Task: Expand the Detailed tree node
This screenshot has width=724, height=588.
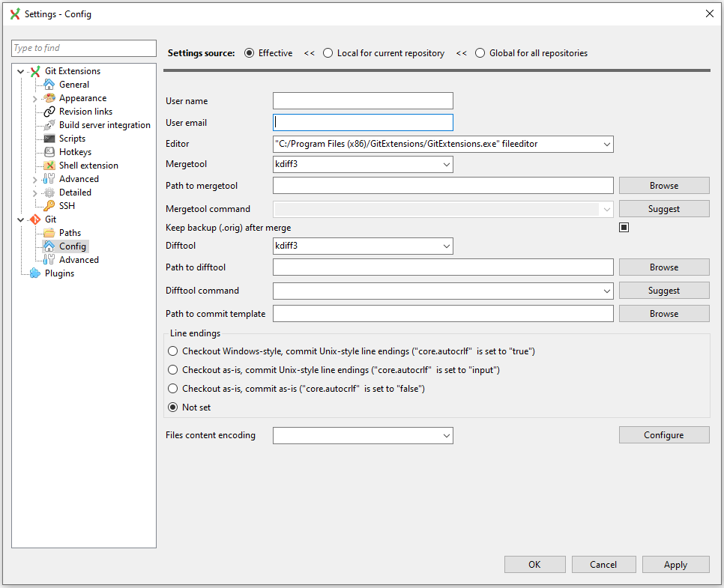Action: (34, 193)
